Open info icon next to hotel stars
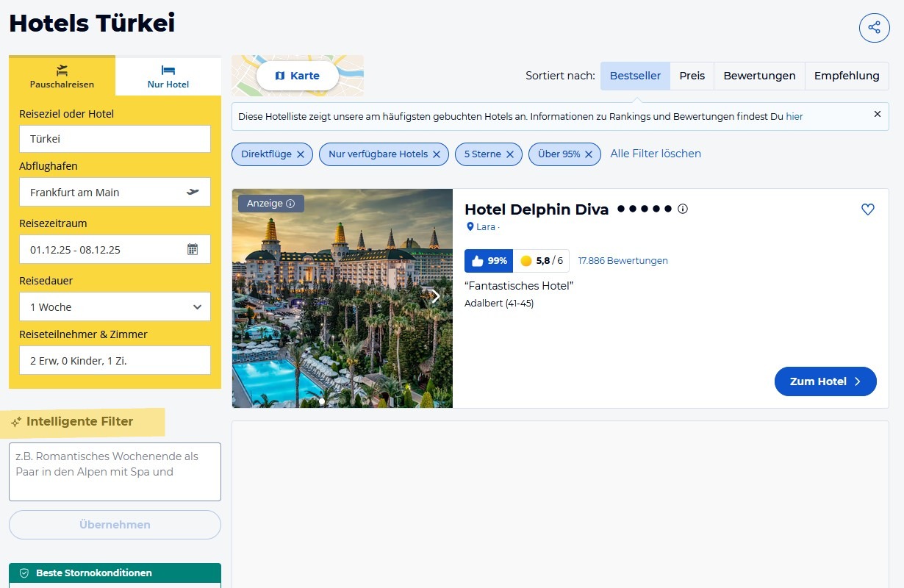Screen dimensions: 904x588 pyautogui.click(x=683, y=209)
